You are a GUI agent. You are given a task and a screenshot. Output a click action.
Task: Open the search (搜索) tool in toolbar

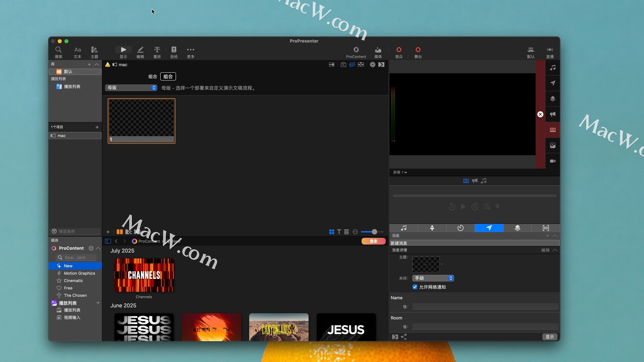[58, 52]
